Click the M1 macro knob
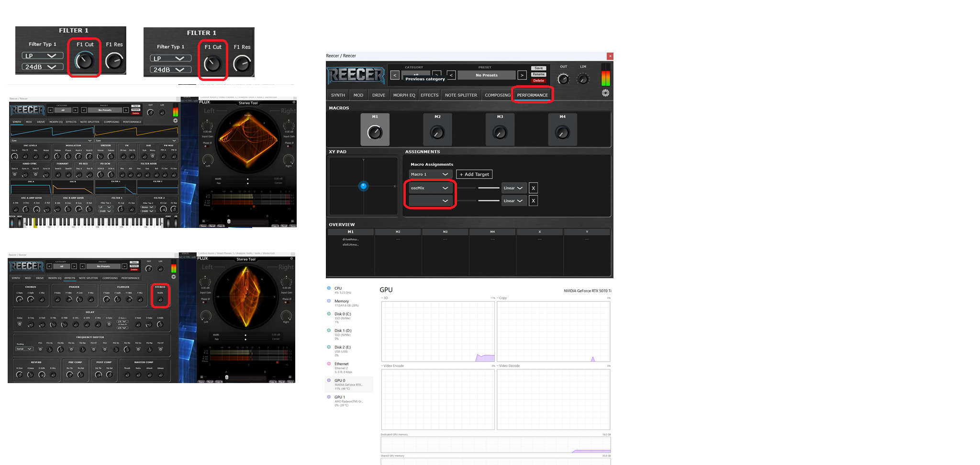980x465 pixels. [x=375, y=133]
